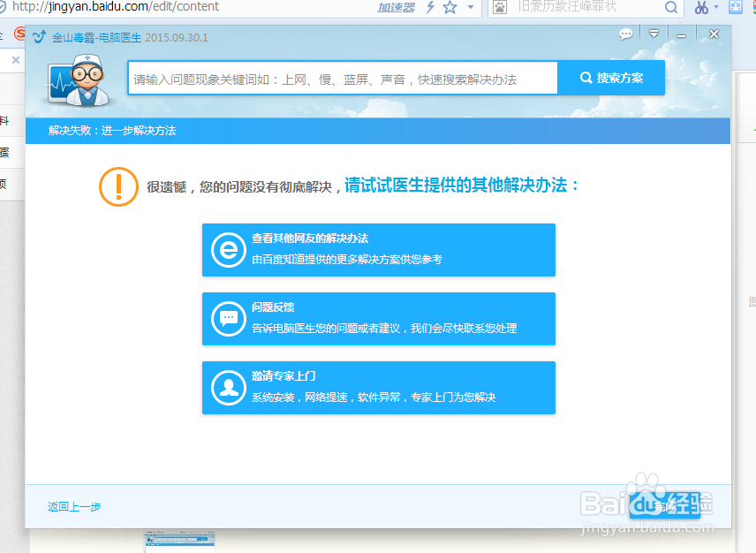Click the 搜索方案 search button

pyautogui.click(x=610, y=78)
